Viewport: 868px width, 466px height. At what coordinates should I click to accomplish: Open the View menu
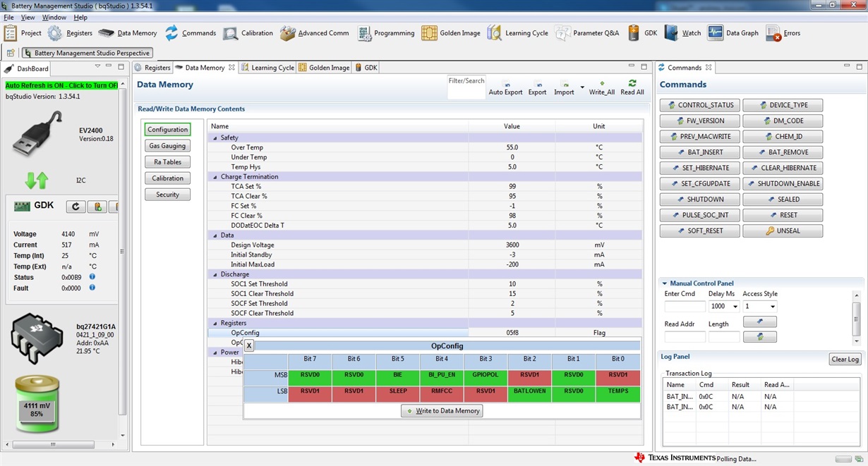[x=28, y=17]
